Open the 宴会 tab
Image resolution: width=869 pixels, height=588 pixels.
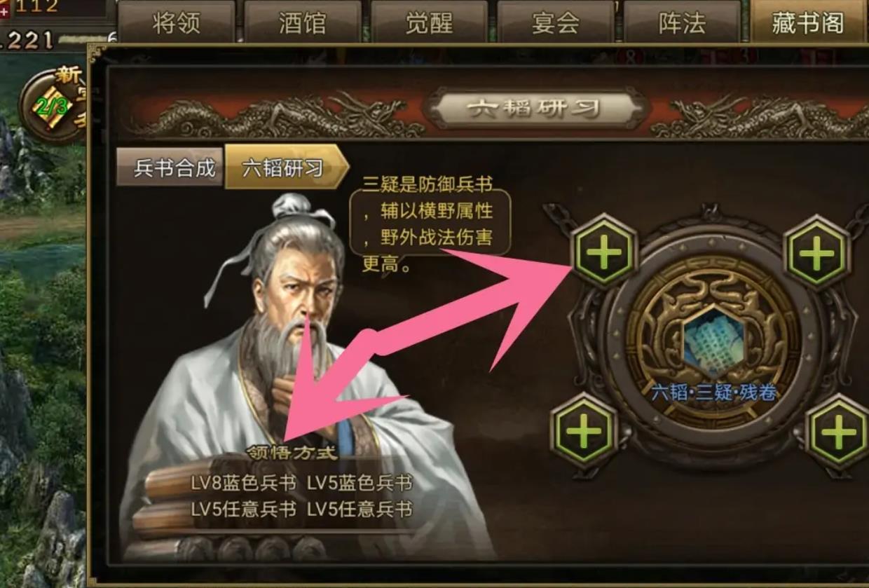[x=555, y=22]
